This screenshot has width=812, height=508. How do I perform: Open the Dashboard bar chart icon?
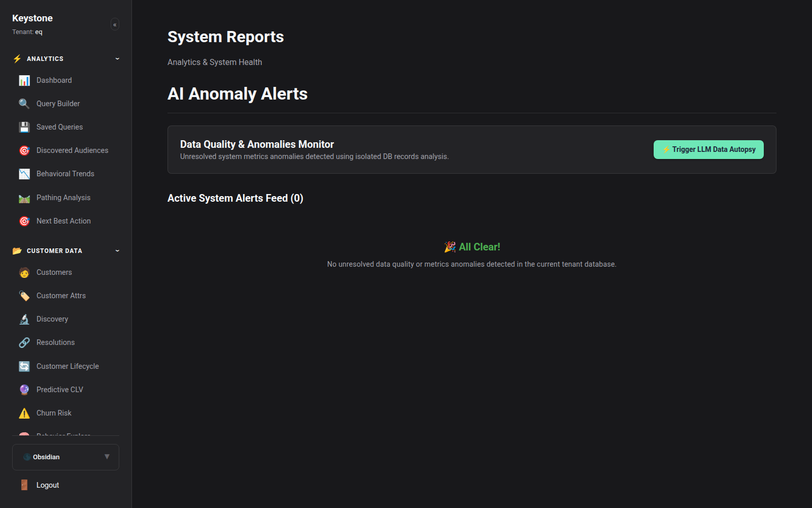click(x=24, y=80)
